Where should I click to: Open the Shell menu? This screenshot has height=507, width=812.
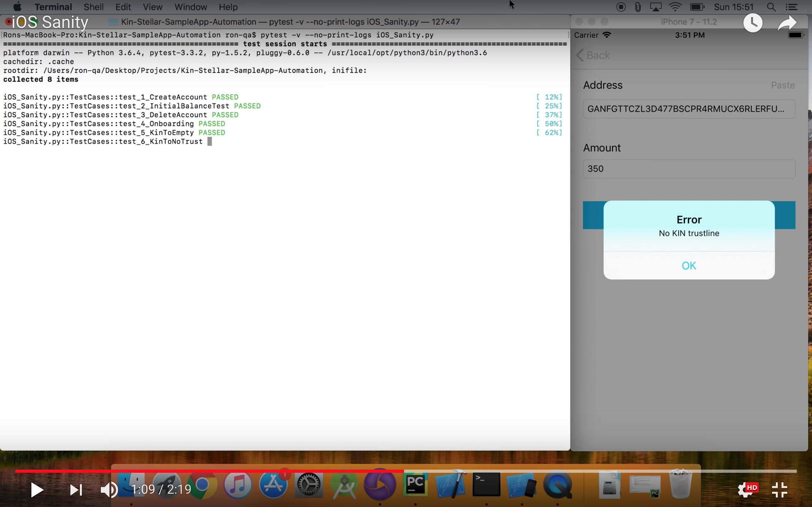click(94, 7)
